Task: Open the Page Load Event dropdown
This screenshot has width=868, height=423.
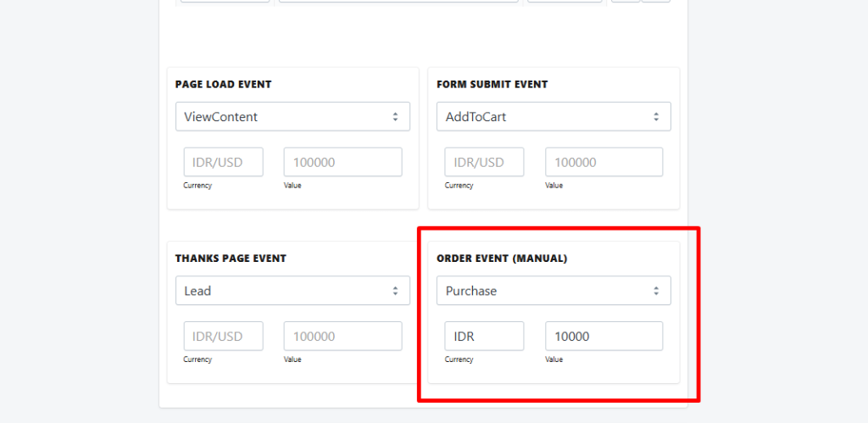Action: (x=292, y=117)
